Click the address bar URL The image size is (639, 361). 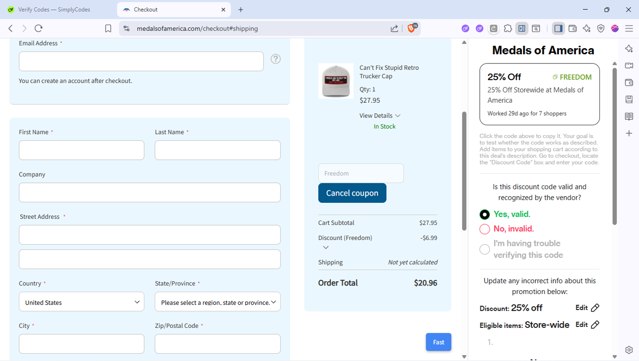click(x=197, y=29)
